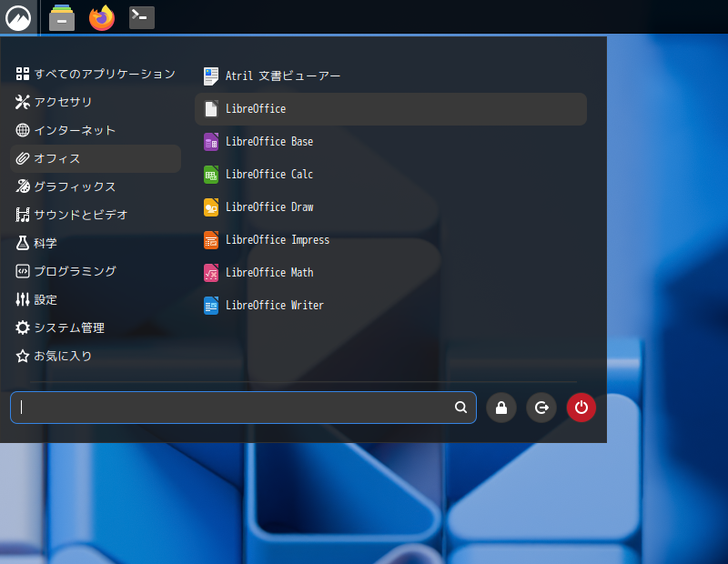Open the terminal launcher in the panel

pyautogui.click(x=142, y=17)
